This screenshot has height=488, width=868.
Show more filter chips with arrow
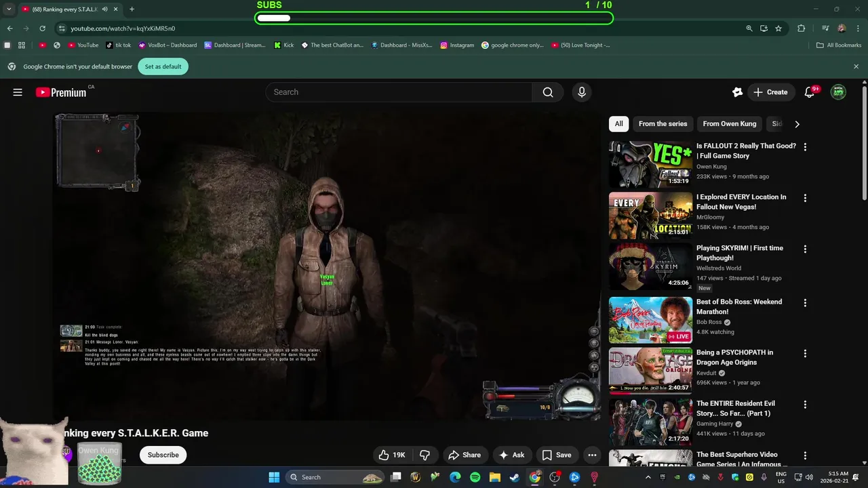point(797,124)
